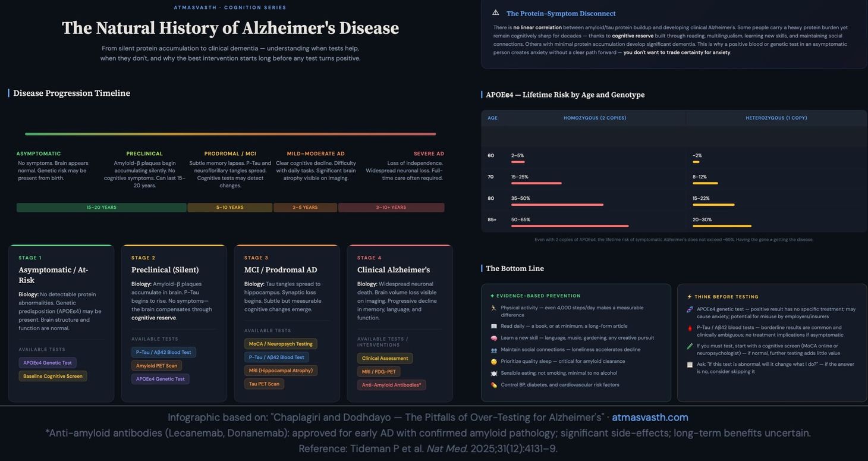Screen dimensions: 868x461
Task: Click the book icon beside Read daily
Action: [x=493, y=326]
